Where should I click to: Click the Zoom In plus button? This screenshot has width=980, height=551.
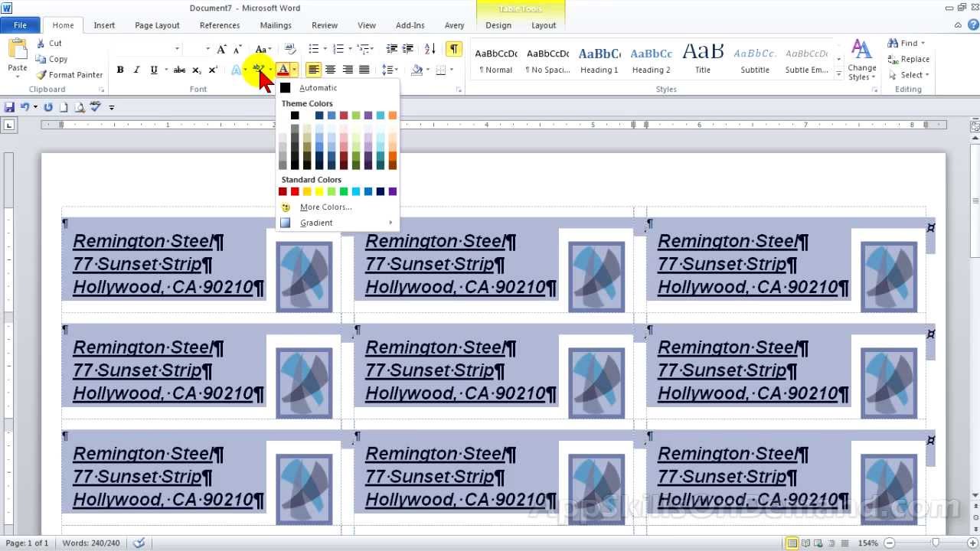[972, 543]
